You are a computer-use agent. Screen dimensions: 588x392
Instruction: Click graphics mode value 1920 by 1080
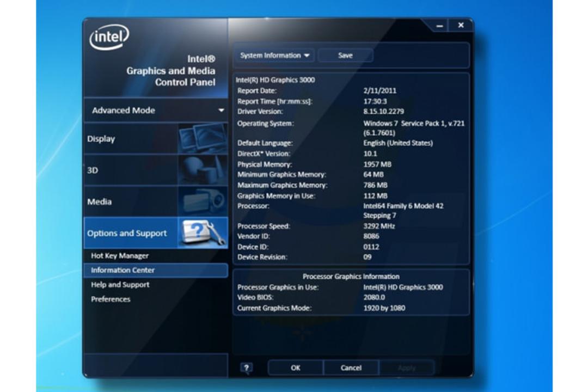pyautogui.click(x=384, y=308)
